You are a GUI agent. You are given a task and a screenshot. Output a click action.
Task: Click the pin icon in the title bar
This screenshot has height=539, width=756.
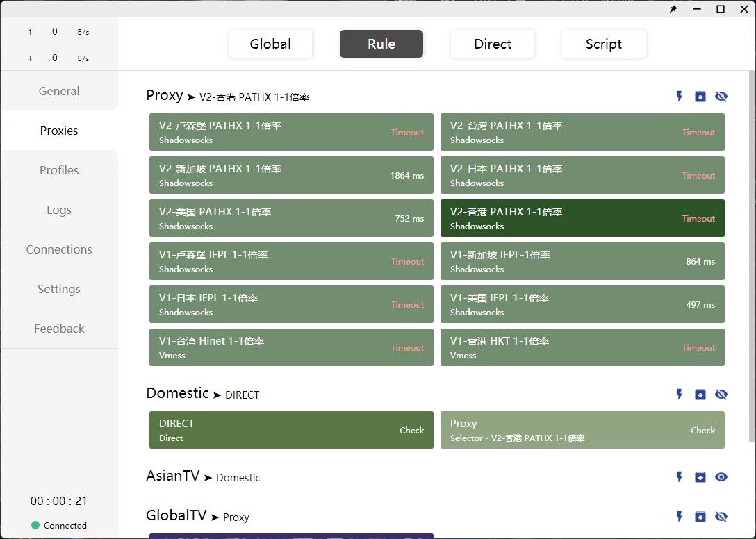coord(673,9)
